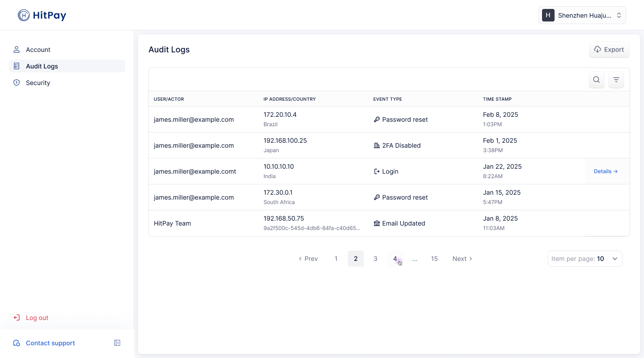The width and height of the screenshot is (644, 358).
Task: Click the Contact support headset icon
Action: coord(17,343)
